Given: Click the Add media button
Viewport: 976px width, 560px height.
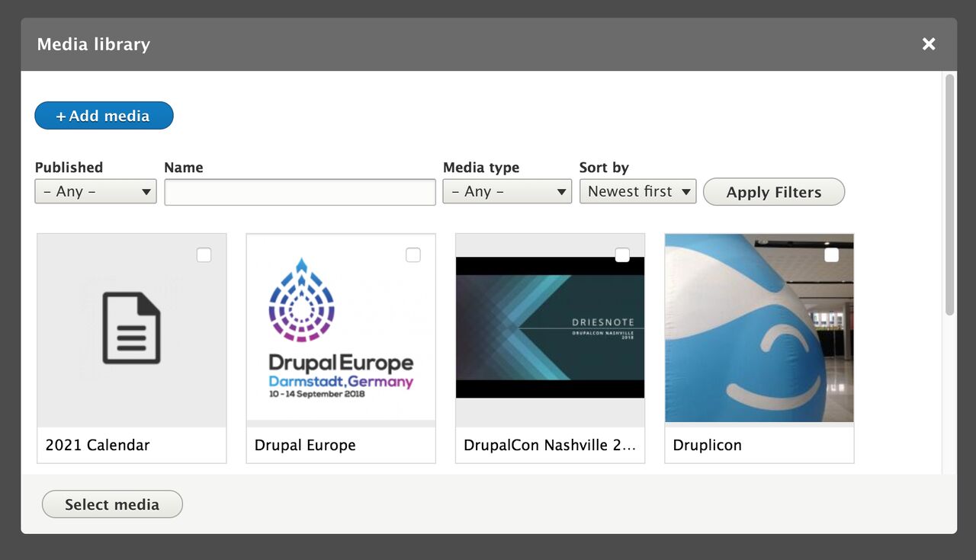Looking at the screenshot, I should pyautogui.click(x=104, y=116).
